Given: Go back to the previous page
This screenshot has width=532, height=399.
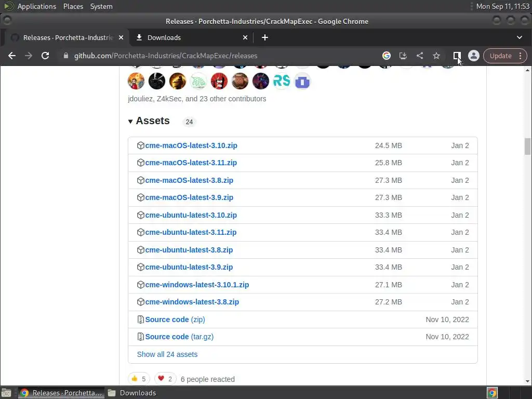Looking at the screenshot, I should [x=12, y=56].
